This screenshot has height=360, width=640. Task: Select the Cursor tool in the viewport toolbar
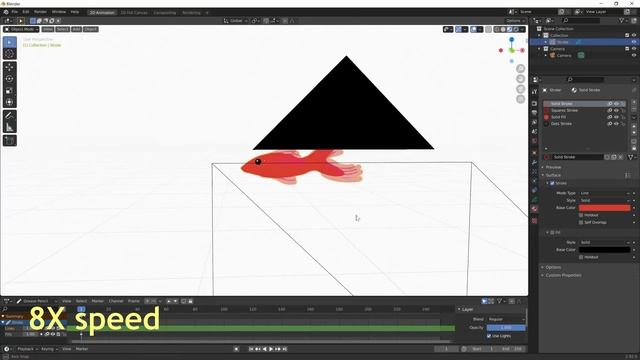9,54
